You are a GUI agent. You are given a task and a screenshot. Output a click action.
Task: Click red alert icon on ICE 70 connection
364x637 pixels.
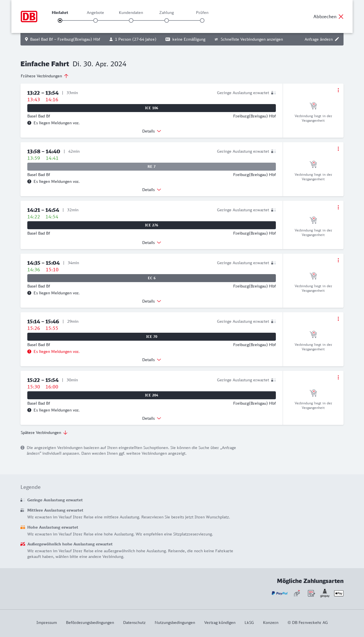pyautogui.click(x=29, y=351)
